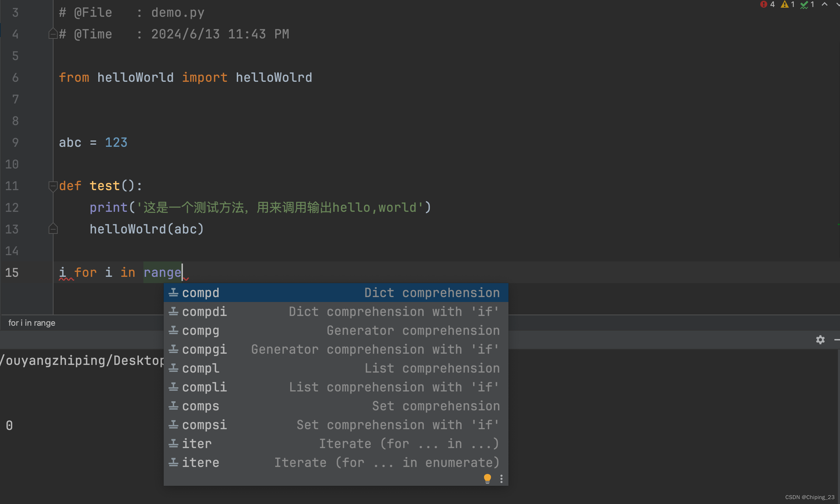840x504 pixels.
Task: Collapse the test function fold marker
Action: tap(53, 186)
